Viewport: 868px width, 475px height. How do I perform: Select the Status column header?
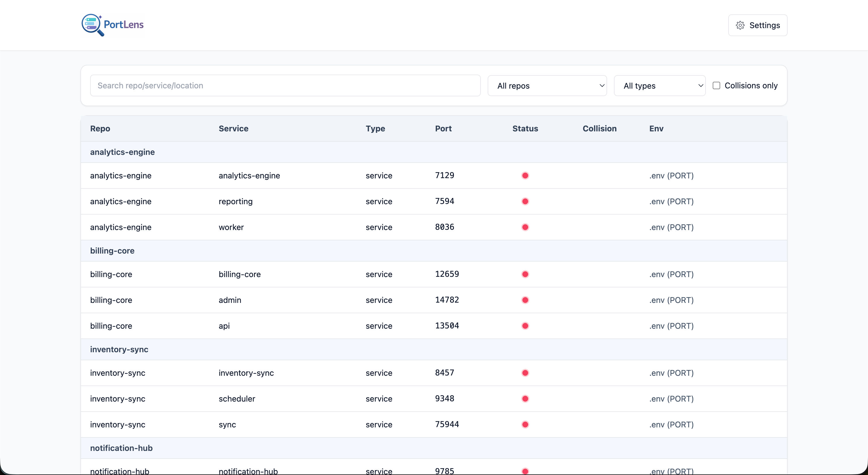click(525, 129)
